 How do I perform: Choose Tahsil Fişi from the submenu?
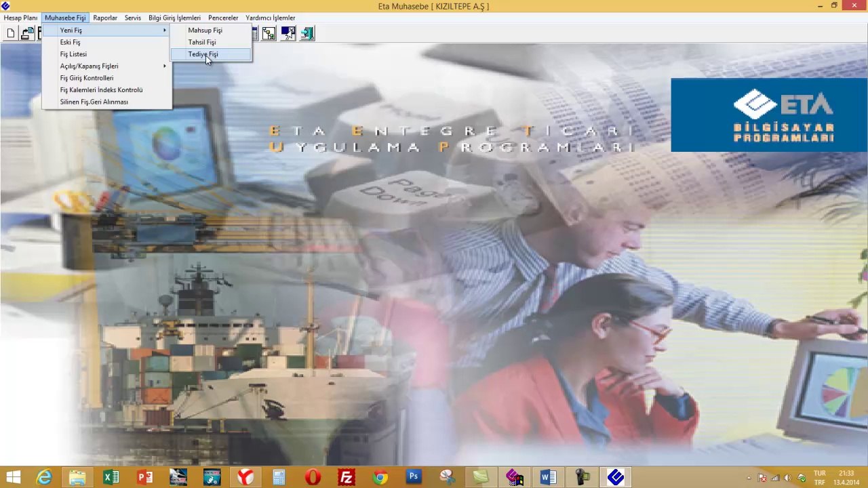211,42
